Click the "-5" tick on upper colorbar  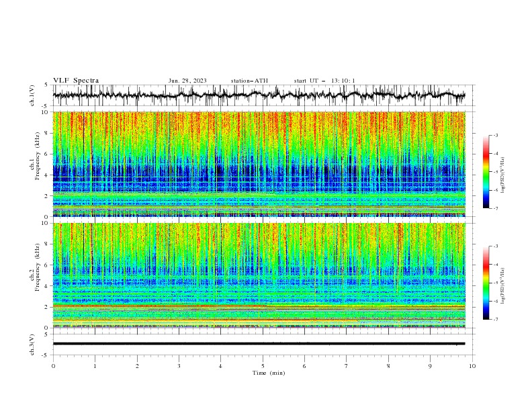click(x=496, y=172)
